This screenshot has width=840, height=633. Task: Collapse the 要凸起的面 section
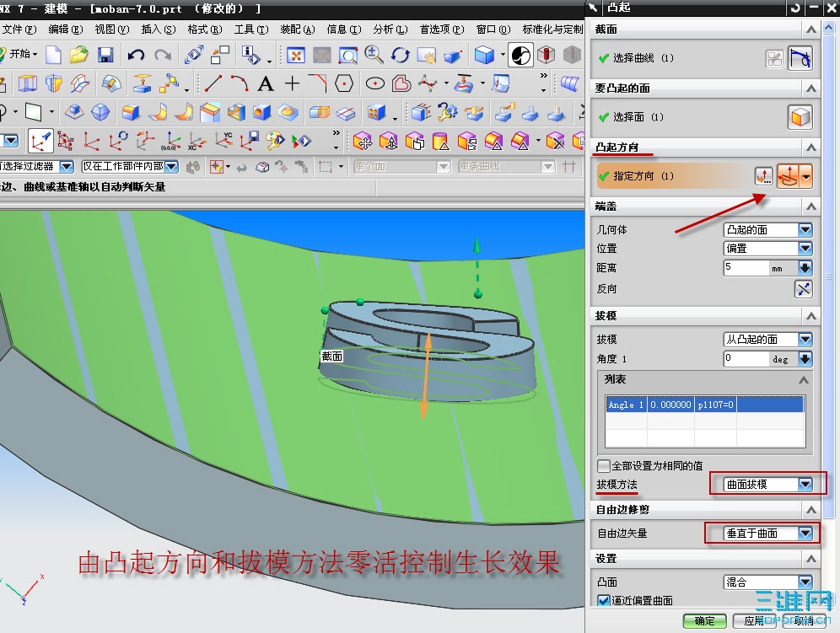811,89
